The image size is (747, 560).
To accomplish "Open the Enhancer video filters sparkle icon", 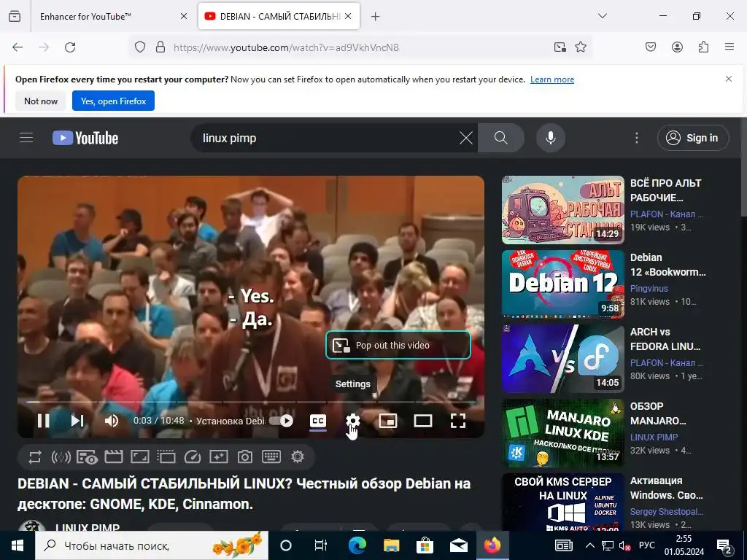I will pyautogui.click(x=219, y=457).
